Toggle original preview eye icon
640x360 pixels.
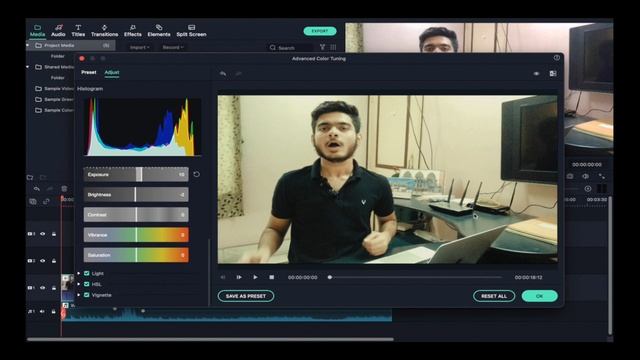(x=536, y=73)
